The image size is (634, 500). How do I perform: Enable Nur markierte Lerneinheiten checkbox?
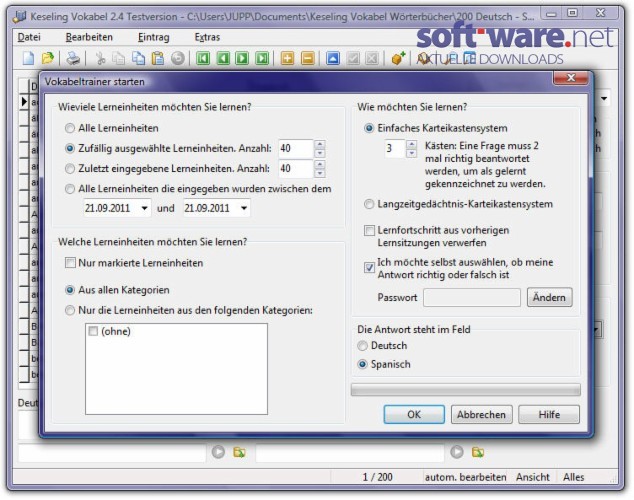click(x=70, y=263)
